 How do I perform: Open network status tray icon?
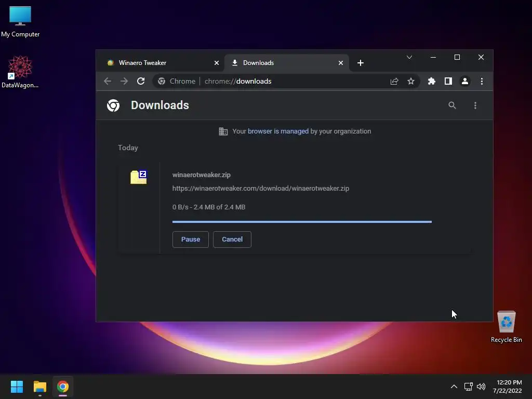click(x=469, y=387)
